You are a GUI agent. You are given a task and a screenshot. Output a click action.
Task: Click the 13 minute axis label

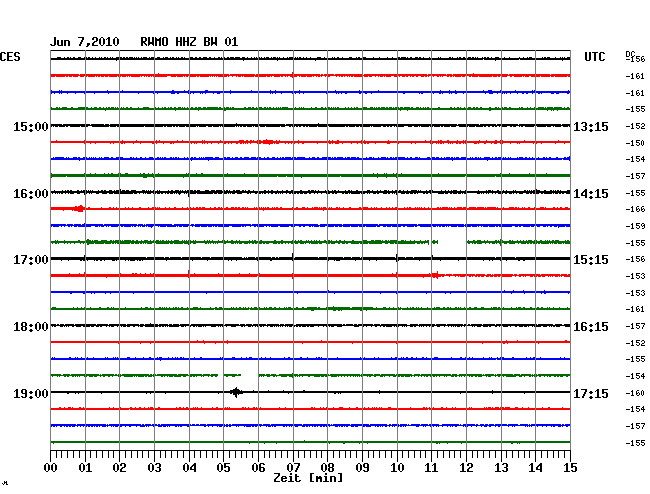[x=501, y=468]
